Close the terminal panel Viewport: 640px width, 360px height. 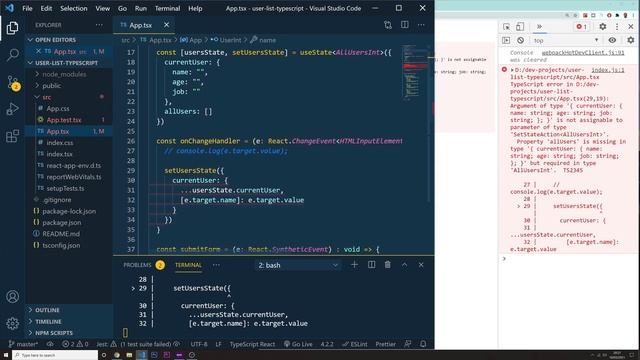(421, 264)
